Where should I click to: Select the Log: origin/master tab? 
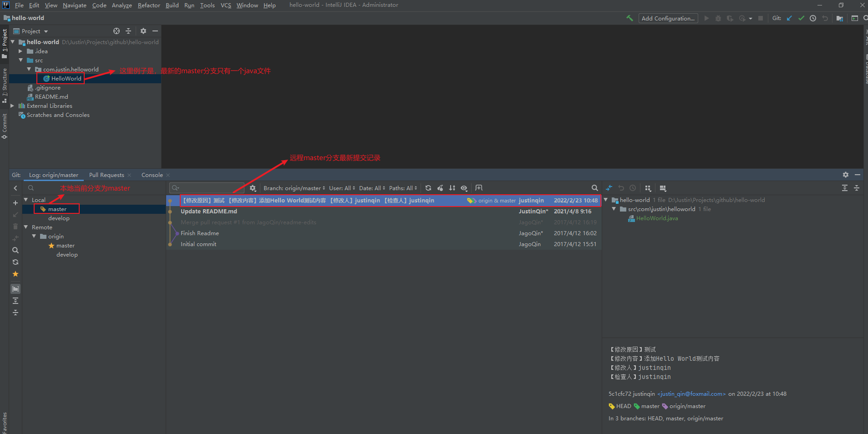[54, 175]
